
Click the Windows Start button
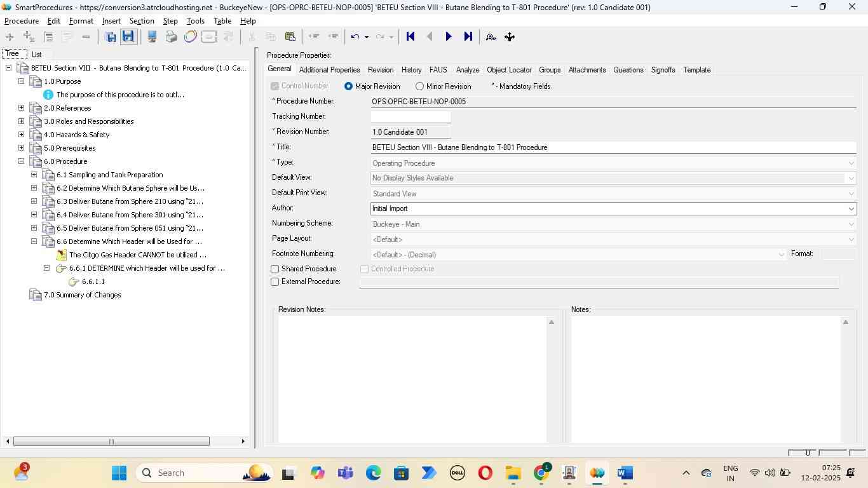(x=119, y=473)
